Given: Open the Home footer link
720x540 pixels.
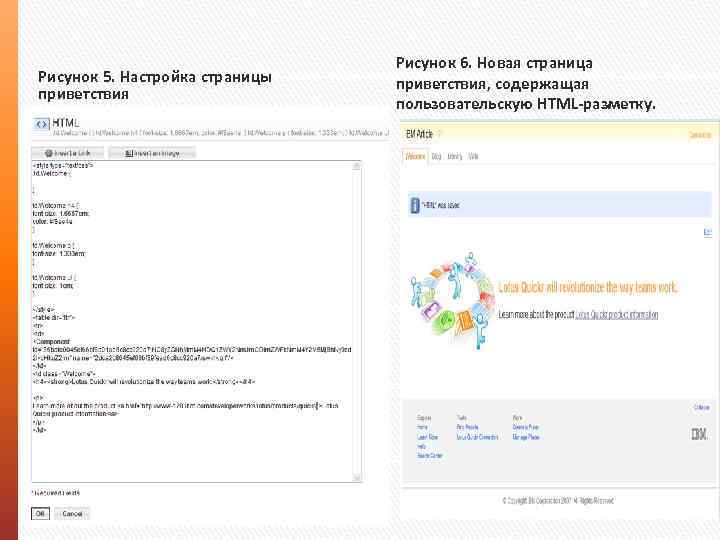Looking at the screenshot, I should (x=422, y=427).
